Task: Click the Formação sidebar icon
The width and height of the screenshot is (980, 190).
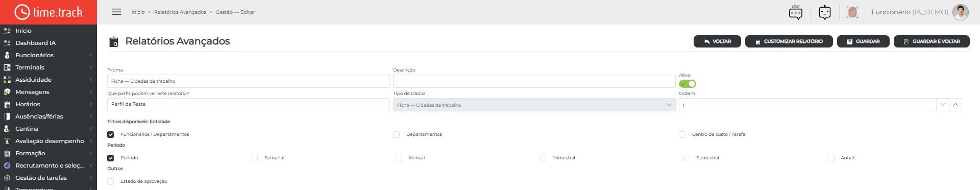Action: click(7, 153)
